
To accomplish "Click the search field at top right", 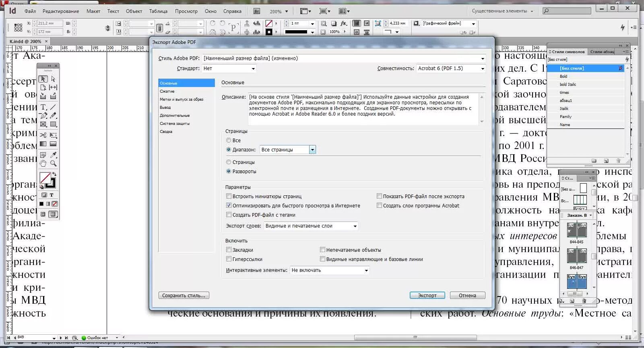I will pyautogui.click(x=566, y=11).
